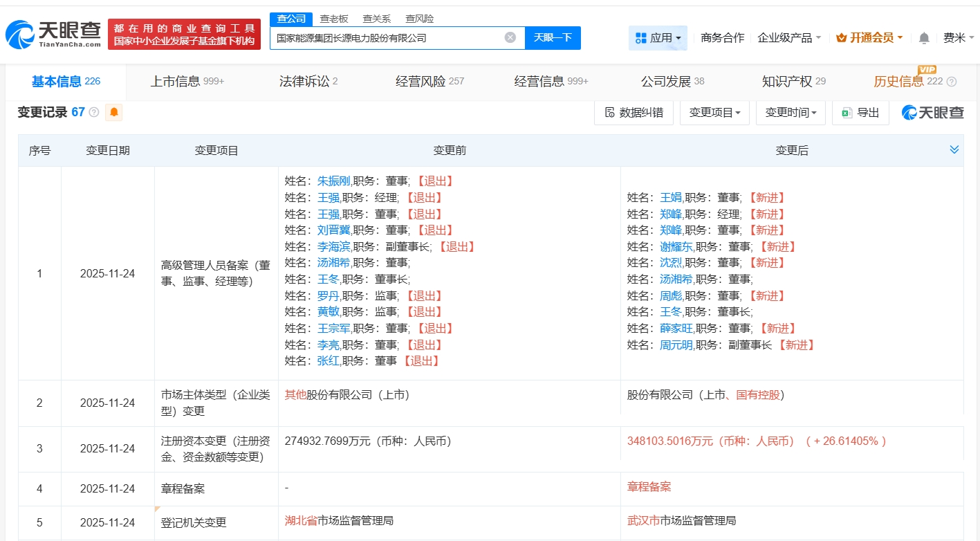Open the notification bell in header
The width and height of the screenshot is (980, 541).
pyautogui.click(x=924, y=38)
